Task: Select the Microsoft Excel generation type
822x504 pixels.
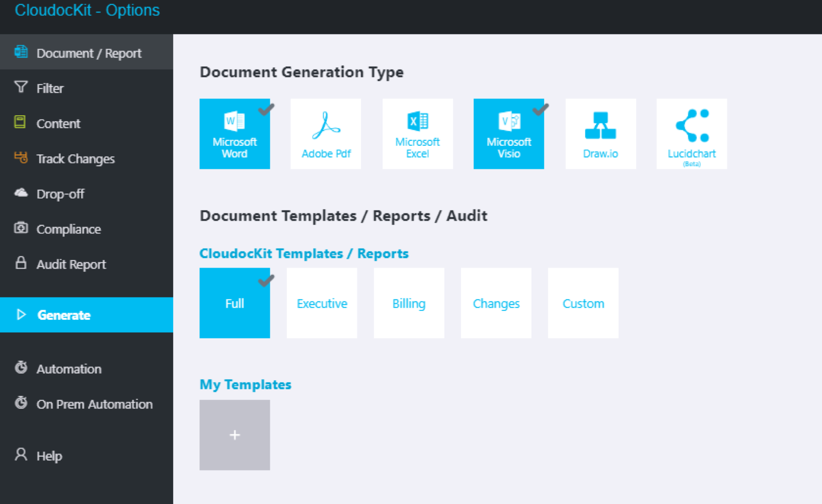Action: click(417, 134)
